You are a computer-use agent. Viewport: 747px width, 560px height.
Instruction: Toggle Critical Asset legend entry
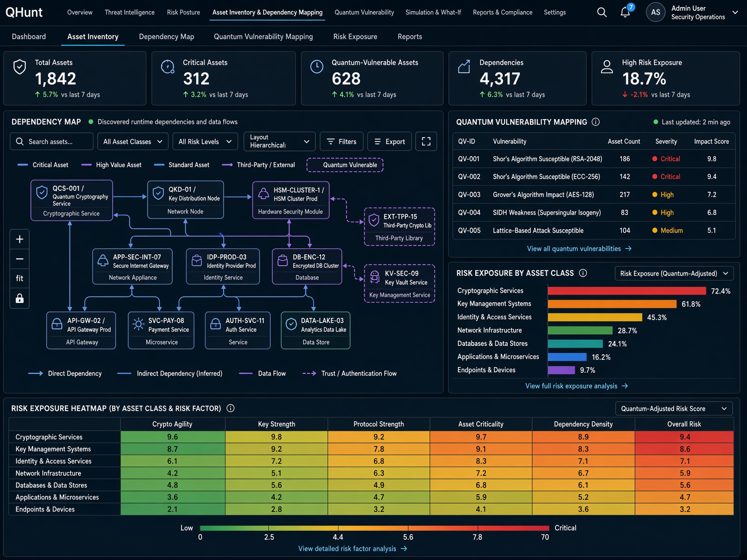(x=43, y=165)
